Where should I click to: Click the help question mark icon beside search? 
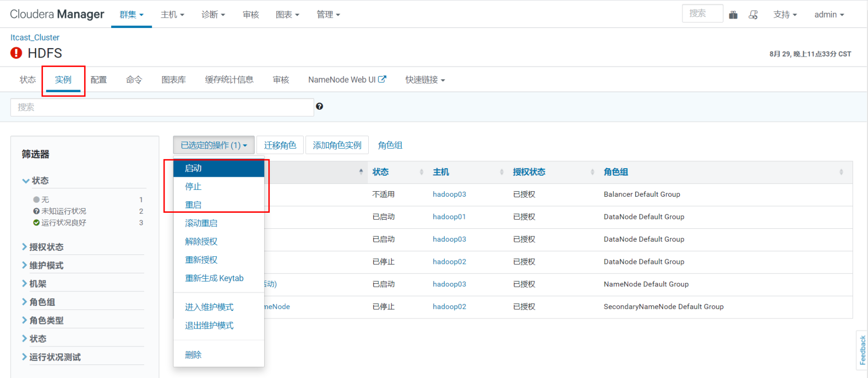pos(319,106)
